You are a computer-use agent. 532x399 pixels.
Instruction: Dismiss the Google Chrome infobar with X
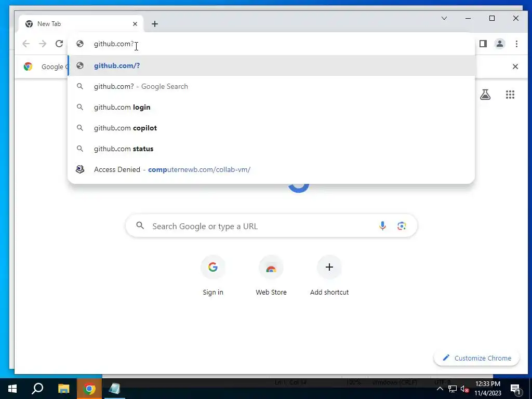pyautogui.click(x=515, y=66)
